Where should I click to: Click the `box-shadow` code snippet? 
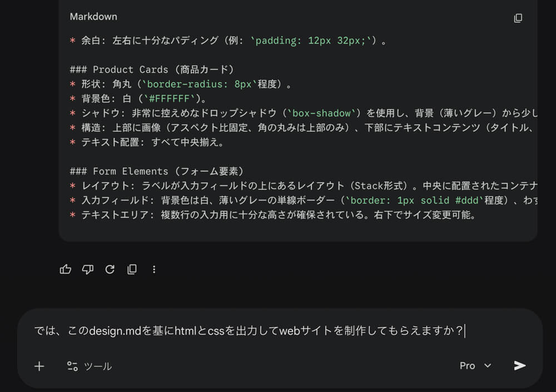[322, 113]
